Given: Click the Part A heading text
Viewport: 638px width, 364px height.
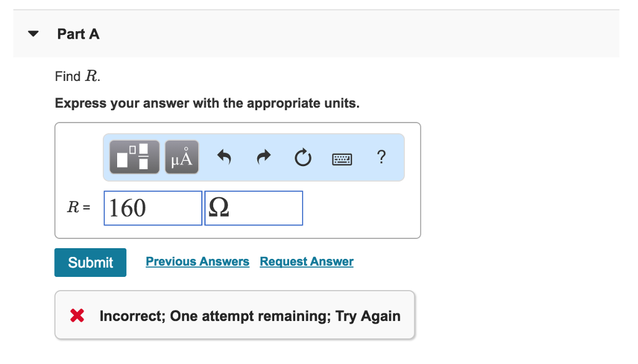Looking at the screenshot, I should click(78, 34).
